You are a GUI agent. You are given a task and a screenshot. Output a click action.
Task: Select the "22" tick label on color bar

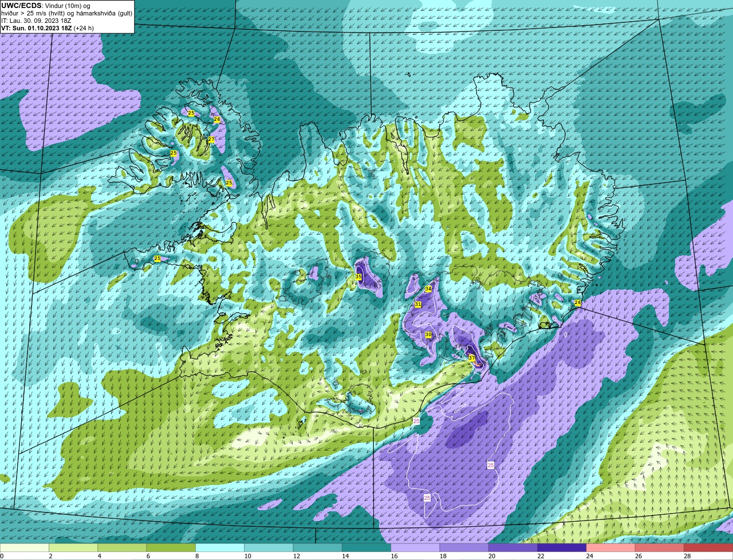point(541,556)
